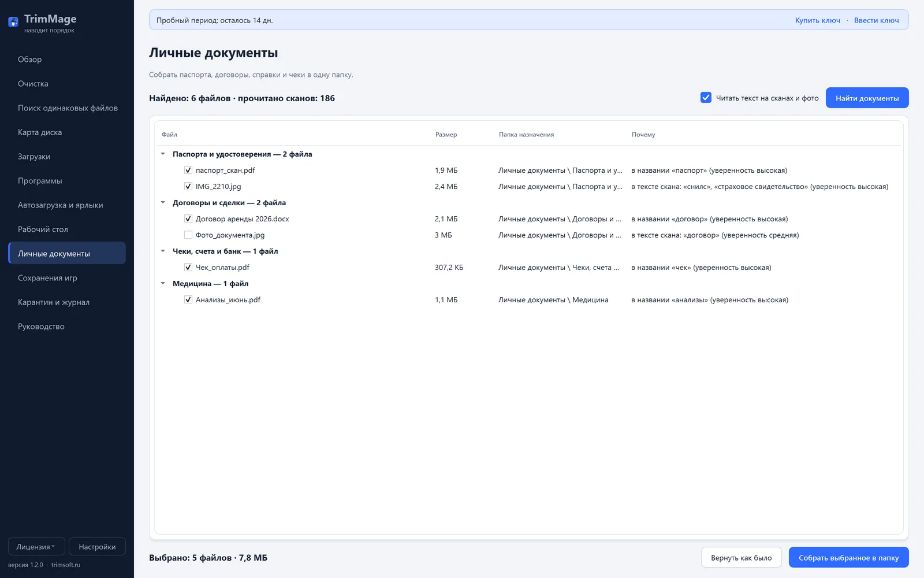Open Руководство section
This screenshot has height=578, width=924.
67,326
